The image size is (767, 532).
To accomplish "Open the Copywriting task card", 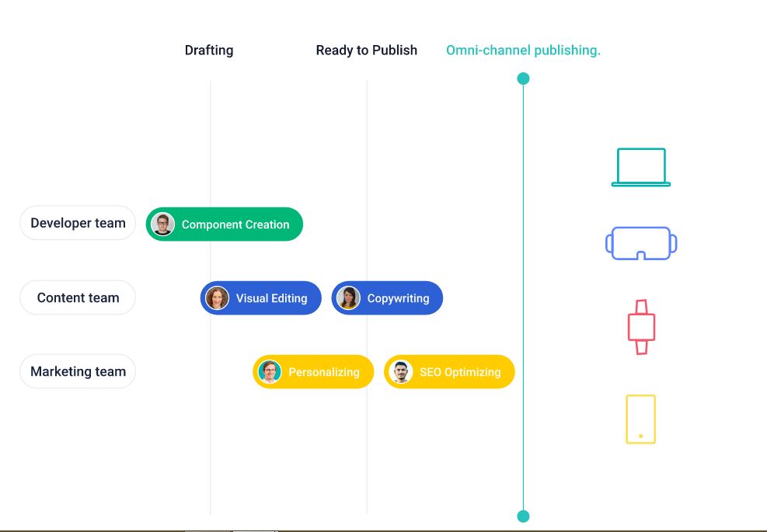I will pos(386,297).
